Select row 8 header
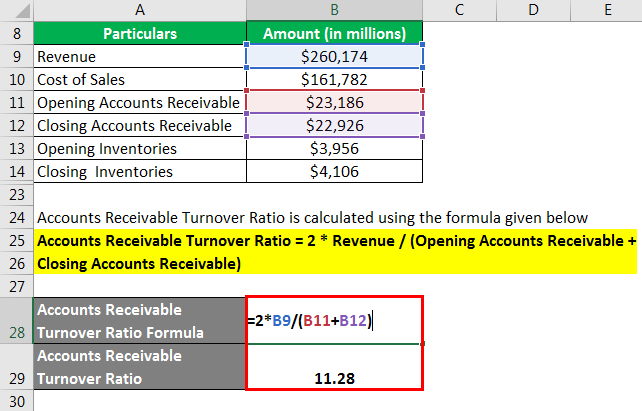The image size is (642, 411). click(17, 33)
